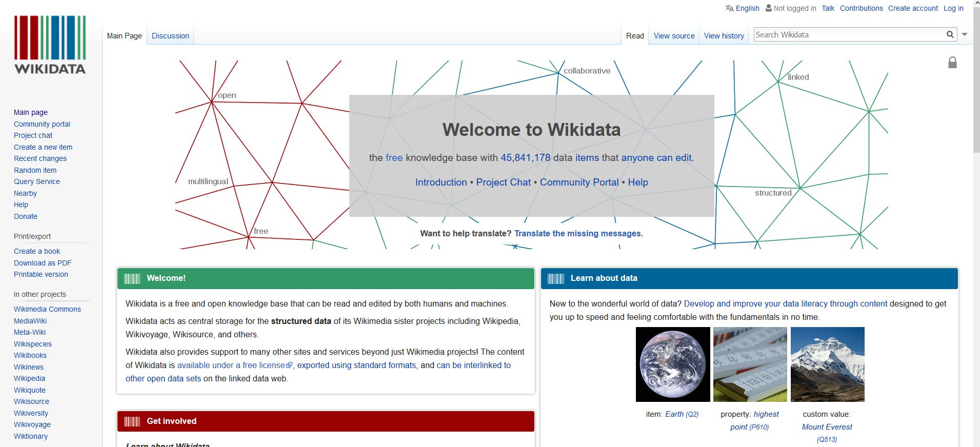
Task: Open the more-actions dropdown arrow by search
Action: (x=964, y=34)
